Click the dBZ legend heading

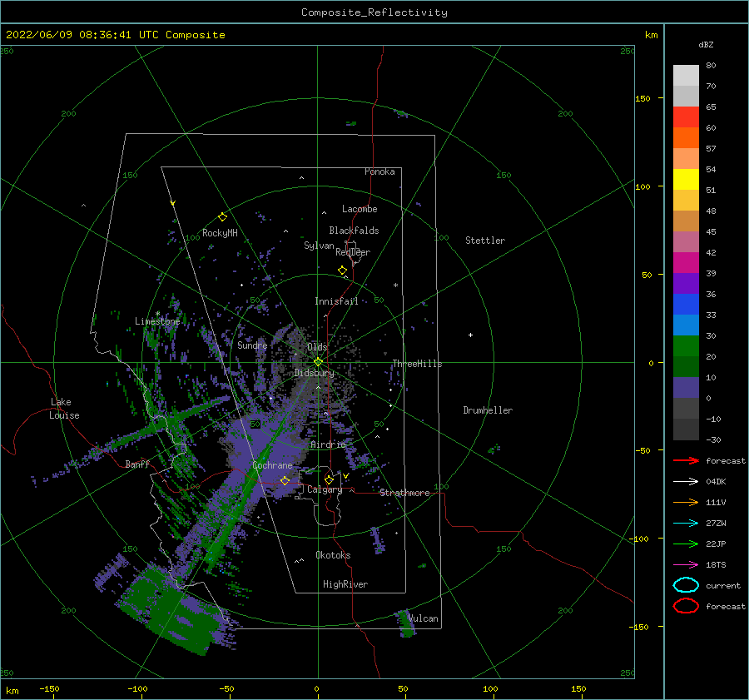coord(706,44)
